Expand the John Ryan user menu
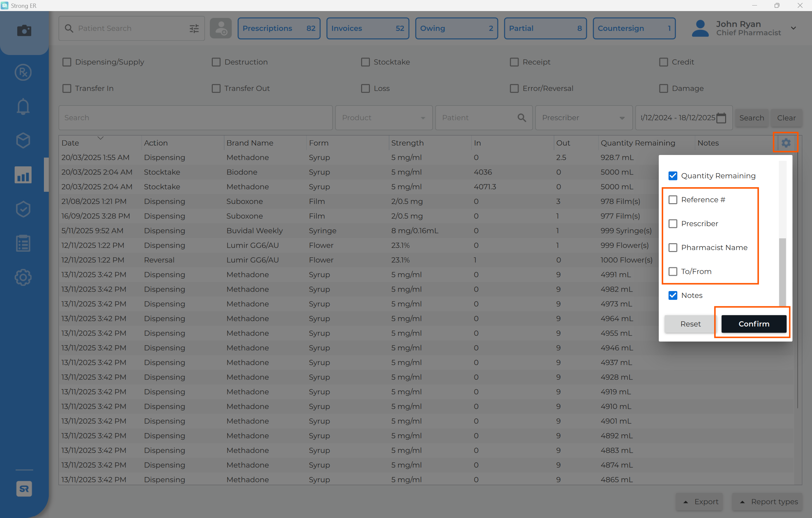812x518 pixels. [793, 28]
